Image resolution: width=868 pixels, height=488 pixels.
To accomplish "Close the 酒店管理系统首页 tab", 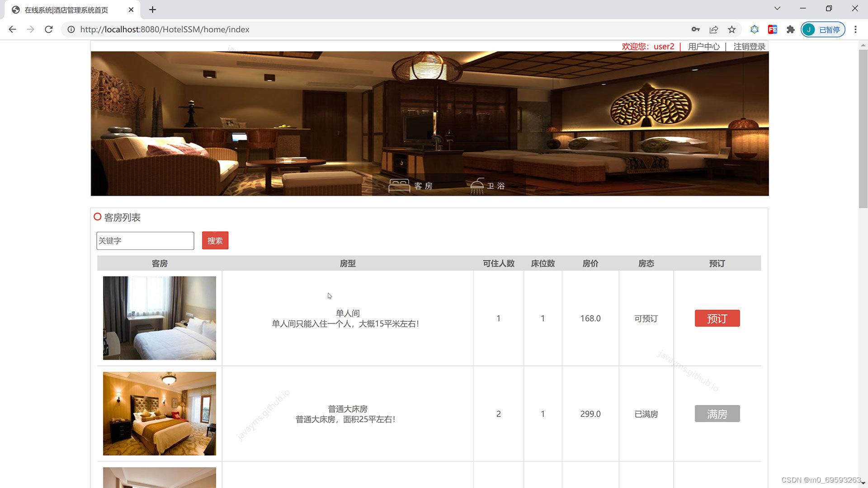I will point(131,9).
